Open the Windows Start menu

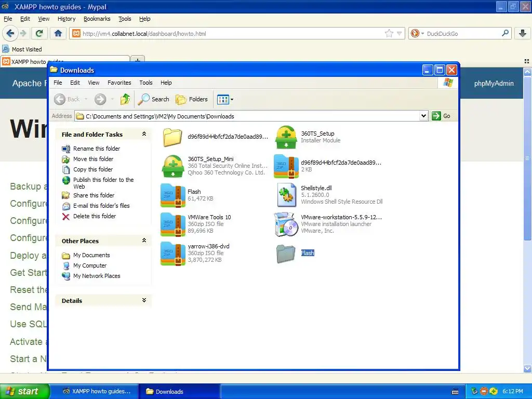[24, 391]
